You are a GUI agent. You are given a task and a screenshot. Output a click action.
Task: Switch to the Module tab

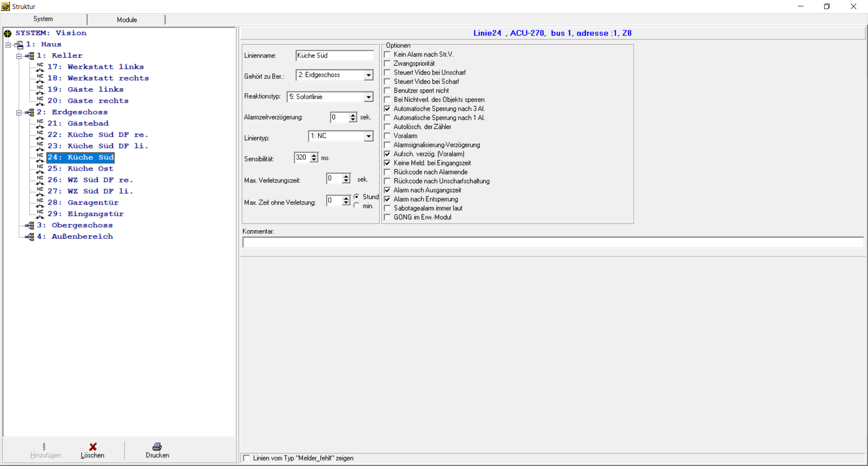(x=127, y=20)
